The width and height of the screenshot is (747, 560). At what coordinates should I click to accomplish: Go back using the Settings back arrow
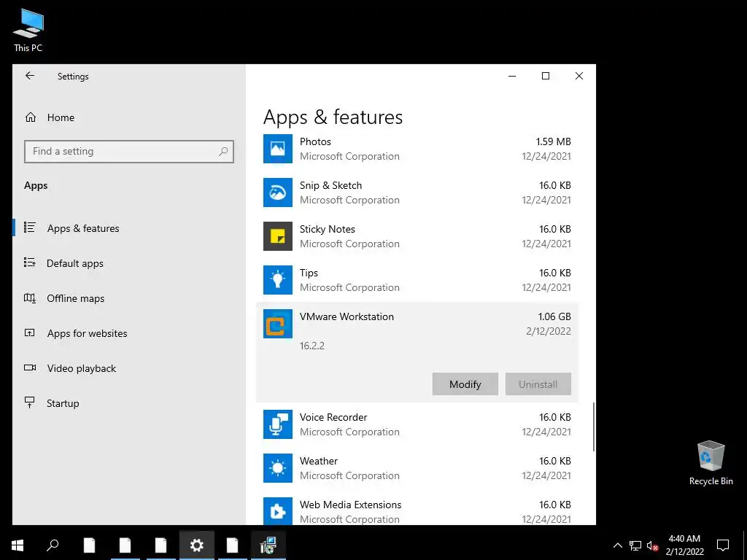point(30,76)
